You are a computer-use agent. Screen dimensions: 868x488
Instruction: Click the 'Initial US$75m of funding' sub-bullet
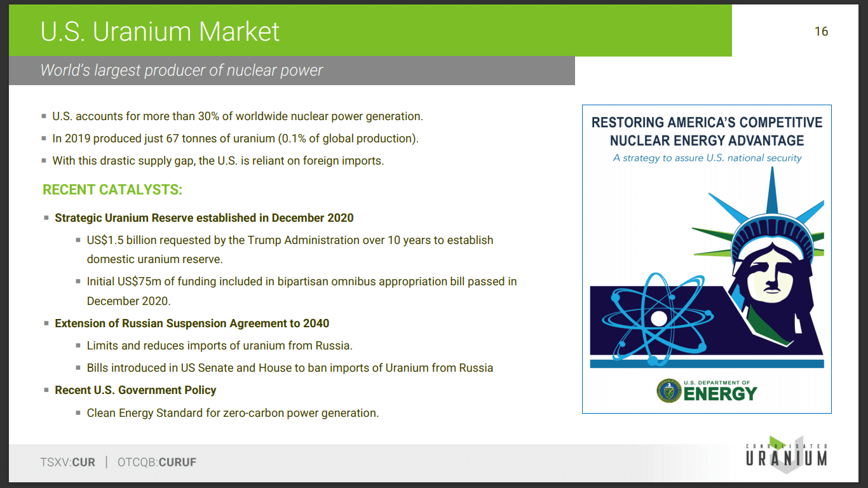point(302,291)
